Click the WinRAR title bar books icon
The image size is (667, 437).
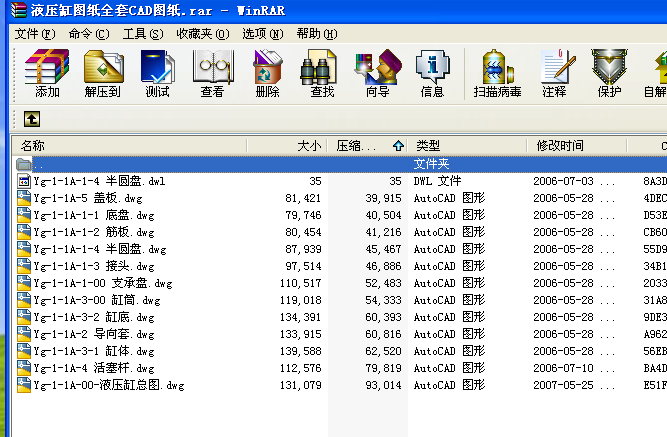(19, 10)
